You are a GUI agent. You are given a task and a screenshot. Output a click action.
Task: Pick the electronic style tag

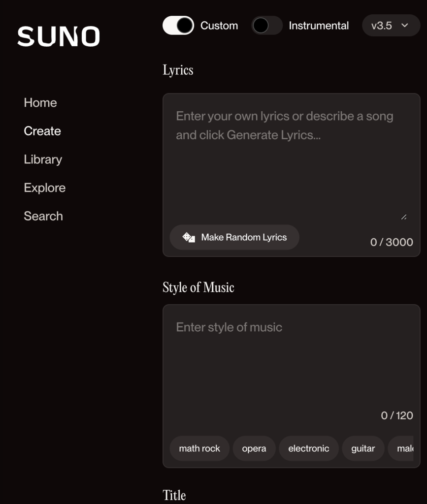tap(309, 448)
